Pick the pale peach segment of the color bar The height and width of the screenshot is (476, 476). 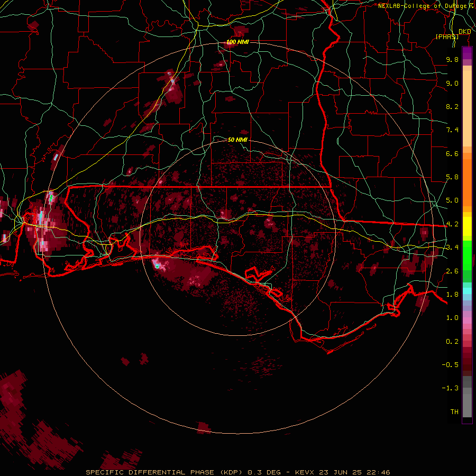click(467, 108)
